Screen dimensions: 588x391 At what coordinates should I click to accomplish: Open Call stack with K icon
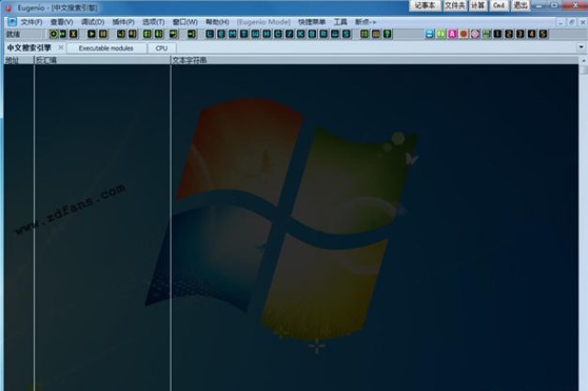300,34
